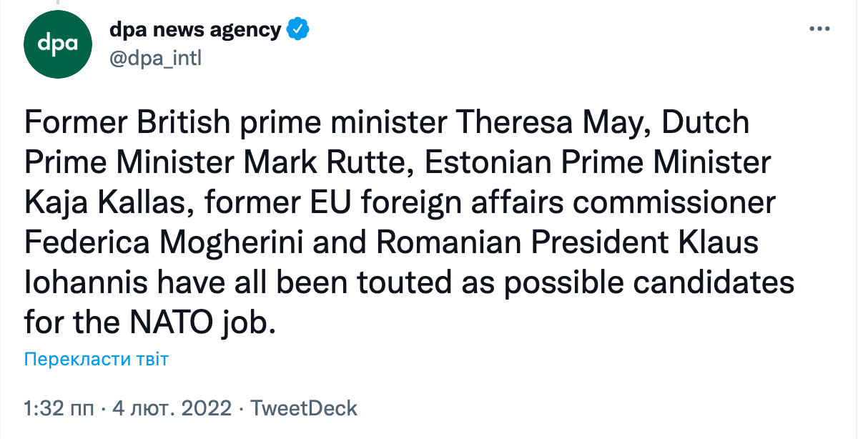Click the name Mark Rutte in tweet

click(327, 163)
